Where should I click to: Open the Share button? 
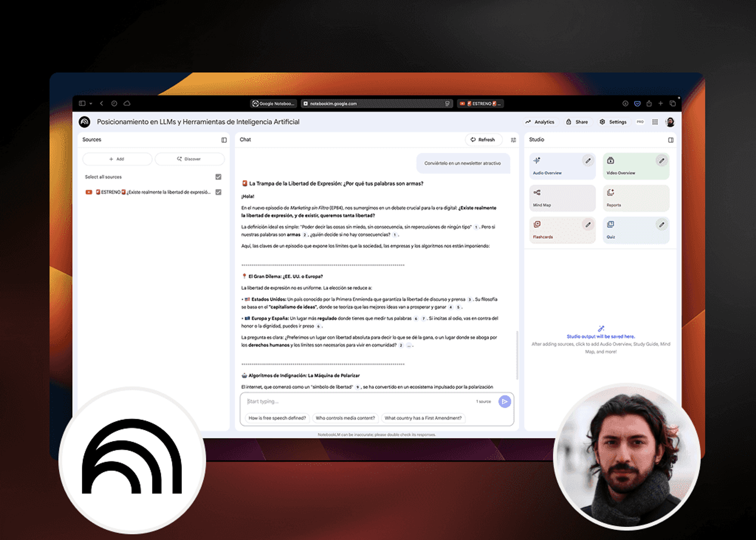pyautogui.click(x=577, y=122)
